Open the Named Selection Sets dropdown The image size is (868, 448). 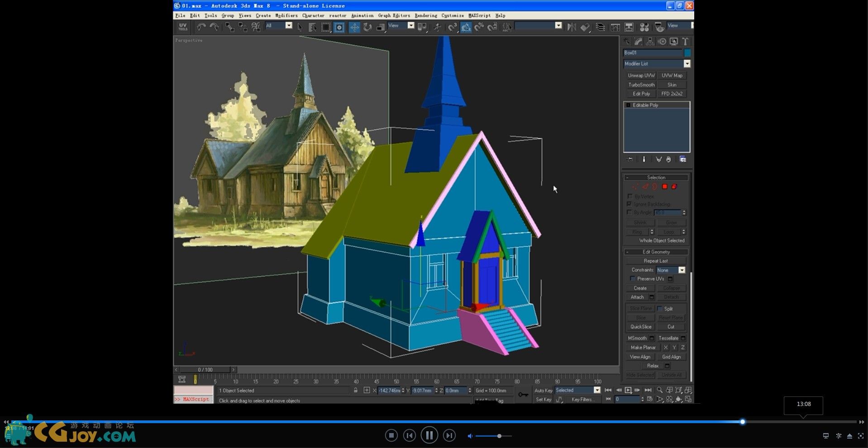tap(558, 25)
